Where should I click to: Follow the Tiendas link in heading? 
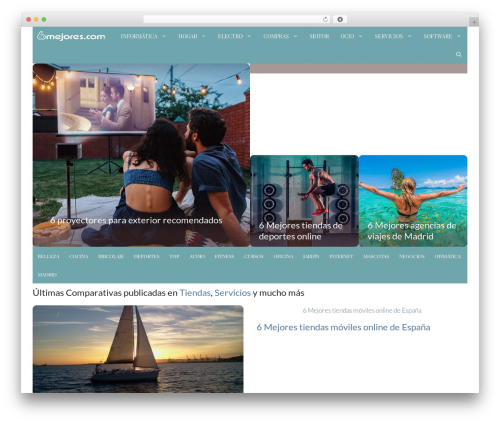(x=195, y=293)
